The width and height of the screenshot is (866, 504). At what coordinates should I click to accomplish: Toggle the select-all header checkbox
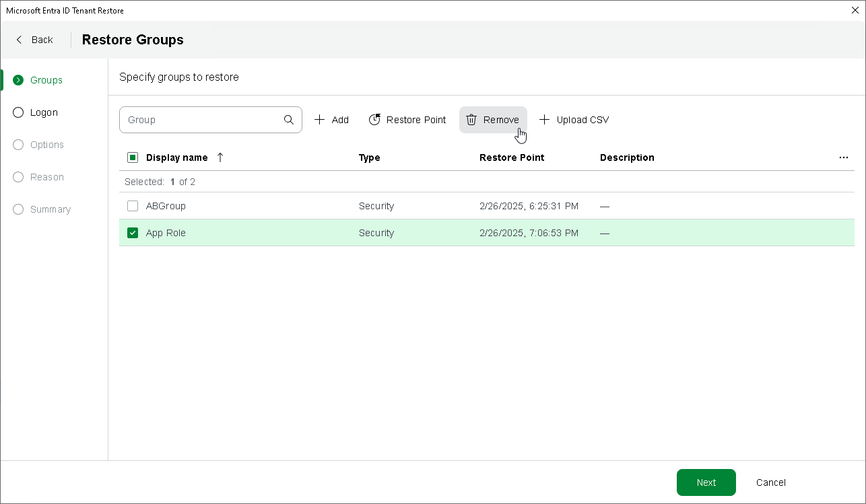point(133,157)
